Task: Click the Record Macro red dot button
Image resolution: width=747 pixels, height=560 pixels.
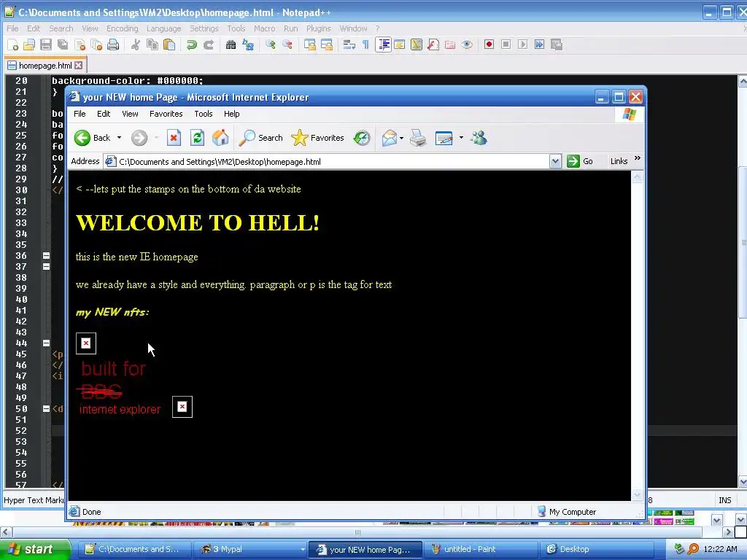Action: 489,44
